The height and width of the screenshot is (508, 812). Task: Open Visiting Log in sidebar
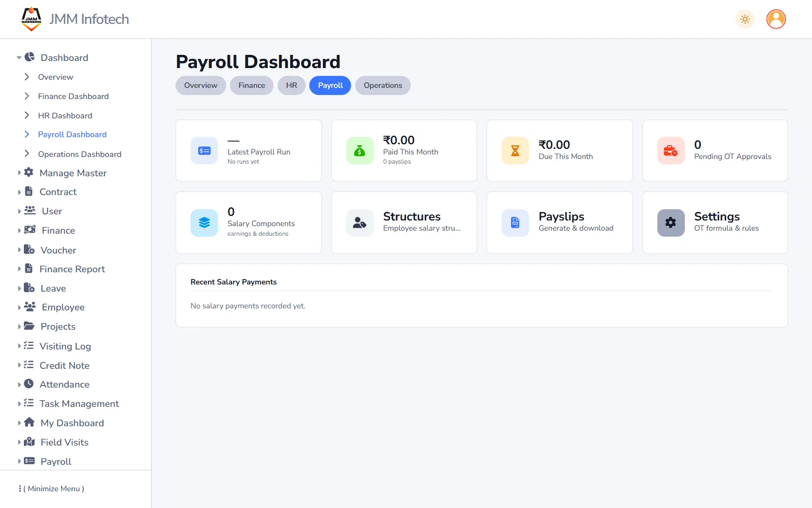click(x=65, y=346)
